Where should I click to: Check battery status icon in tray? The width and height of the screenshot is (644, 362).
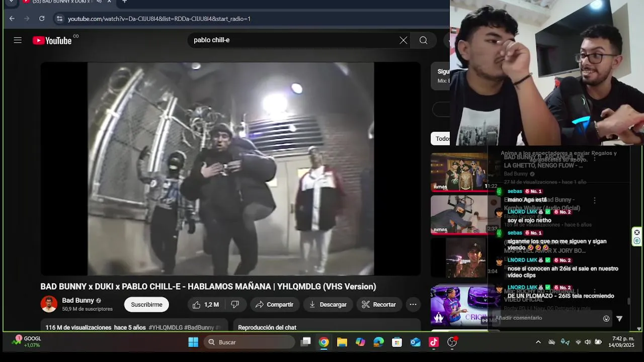[x=598, y=342]
